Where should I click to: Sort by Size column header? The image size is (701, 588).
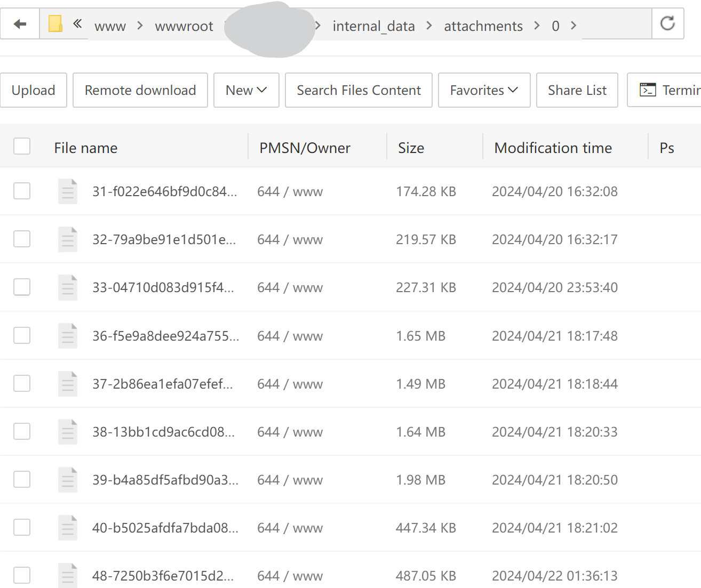(411, 148)
